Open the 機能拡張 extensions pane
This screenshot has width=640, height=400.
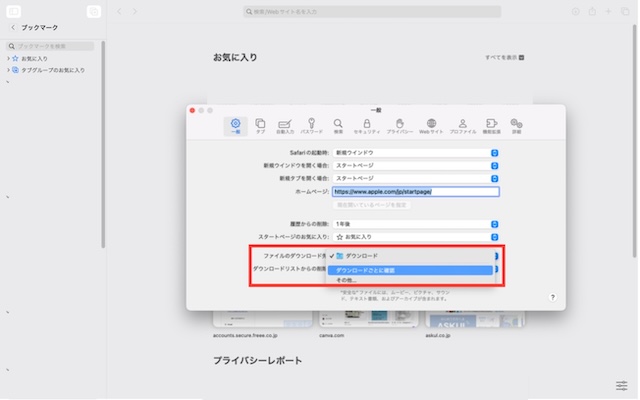pyautogui.click(x=491, y=126)
